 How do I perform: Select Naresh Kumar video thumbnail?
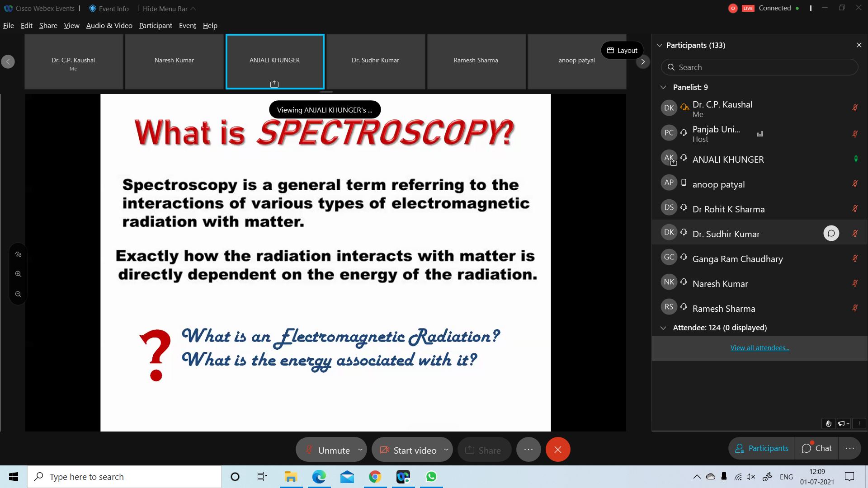[x=174, y=61]
